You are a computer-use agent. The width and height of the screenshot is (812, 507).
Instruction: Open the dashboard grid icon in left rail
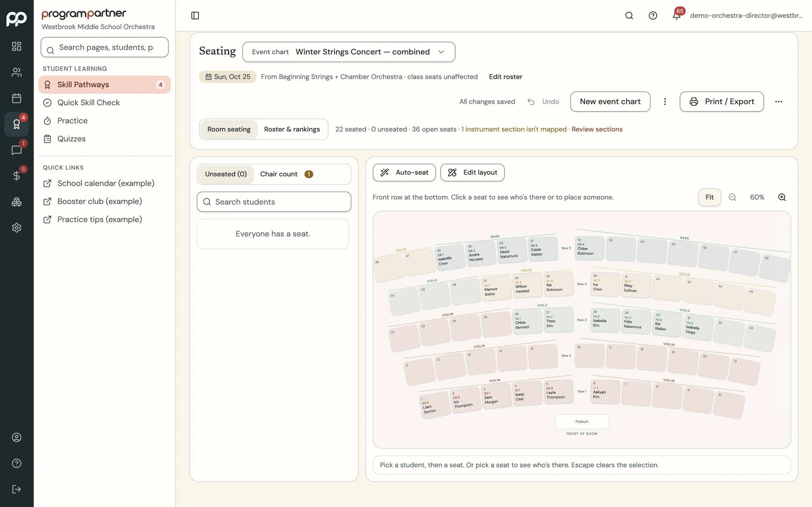17,46
